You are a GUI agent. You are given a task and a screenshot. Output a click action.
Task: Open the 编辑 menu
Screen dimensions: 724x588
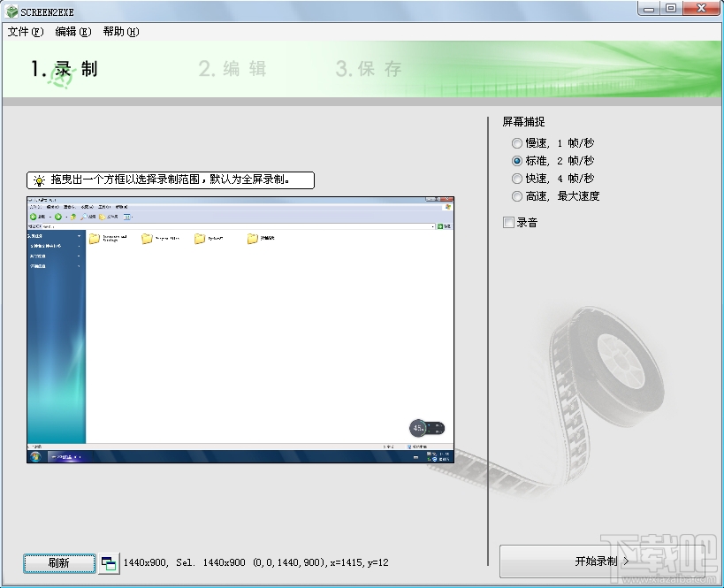[x=73, y=31]
